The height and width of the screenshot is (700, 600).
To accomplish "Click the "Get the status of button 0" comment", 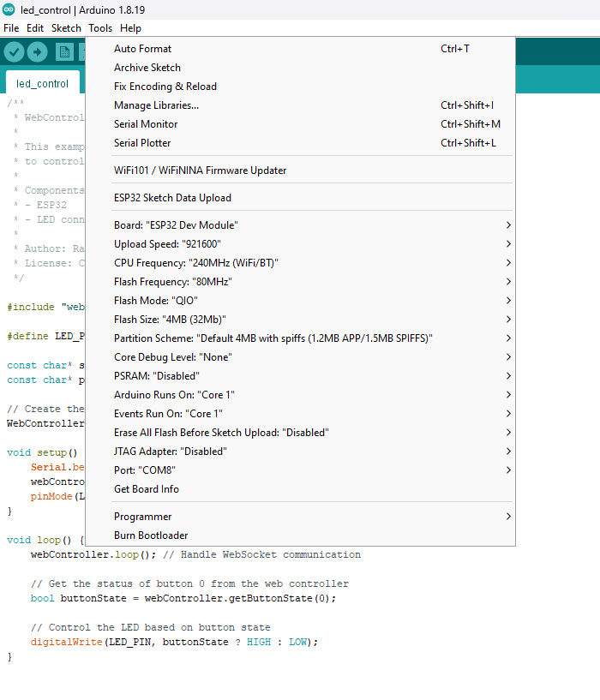I will 189,583.
